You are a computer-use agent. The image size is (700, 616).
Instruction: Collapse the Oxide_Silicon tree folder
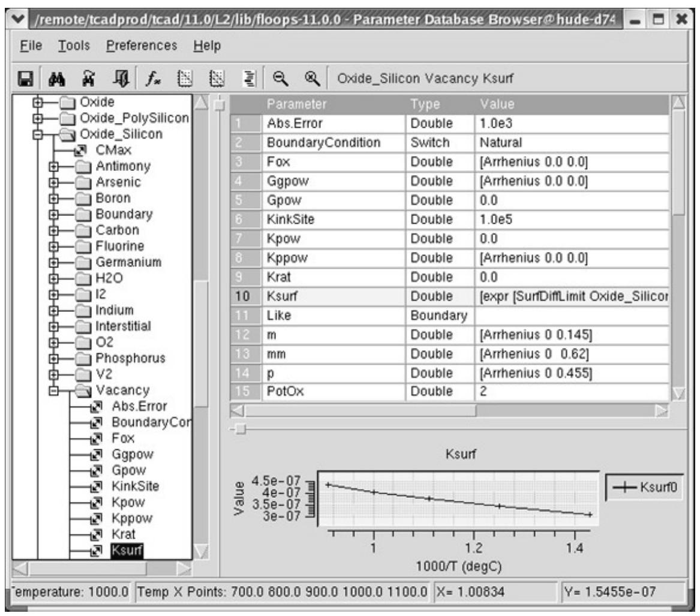38,134
